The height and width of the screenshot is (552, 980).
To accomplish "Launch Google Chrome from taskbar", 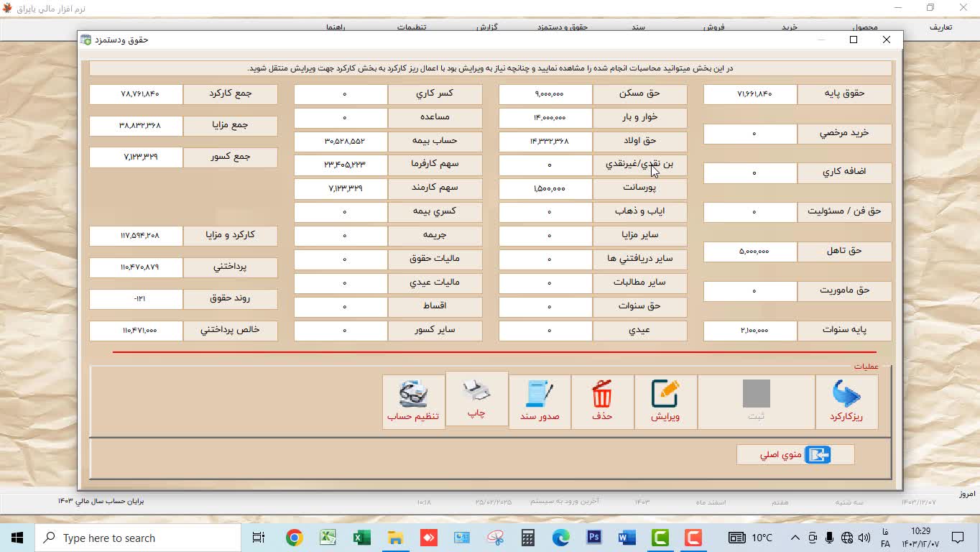I will 294,538.
